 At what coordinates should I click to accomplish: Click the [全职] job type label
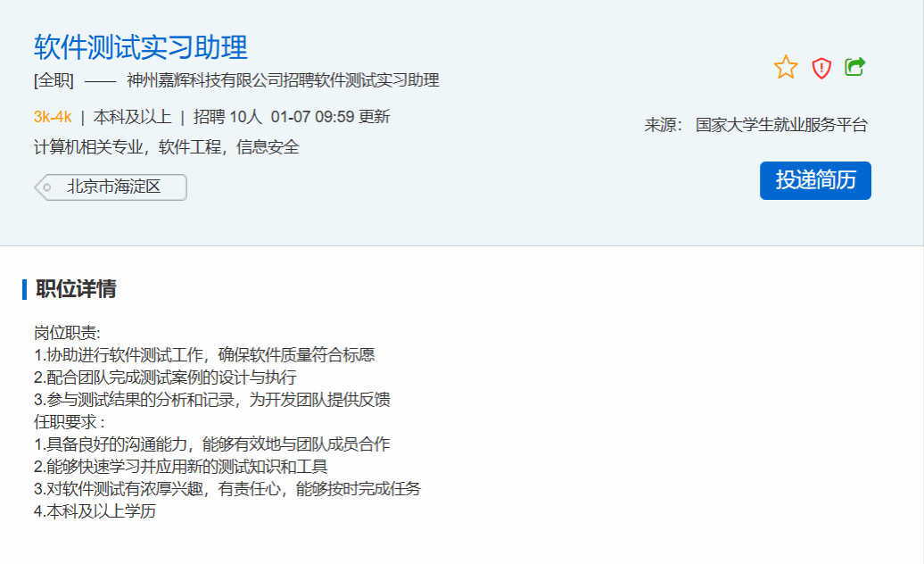pyautogui.click(x=54, y=80)
